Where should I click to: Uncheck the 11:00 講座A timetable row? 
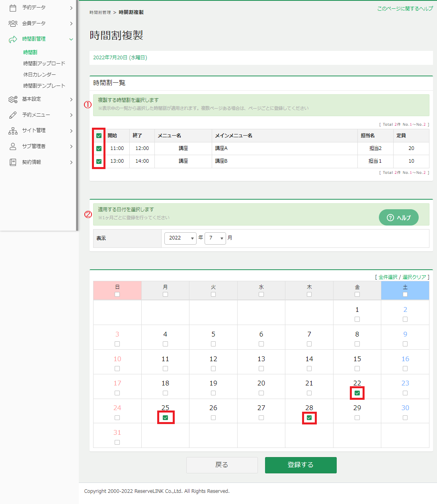[x=99, y=148]
